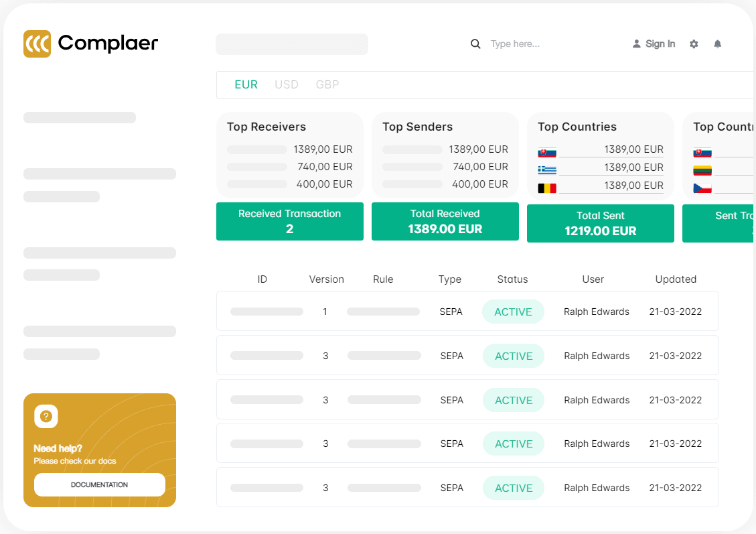756x534 pixels.
Task: Select the Slovakia flag in Top Countries
Action: 547,153
